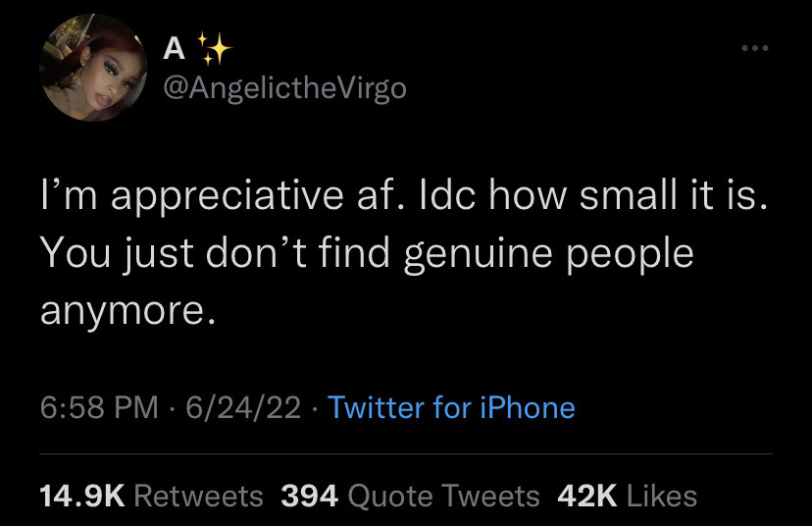Click the words "You just don't find"
This screenshot has height=526, width=812.
[x=215, y=254]
